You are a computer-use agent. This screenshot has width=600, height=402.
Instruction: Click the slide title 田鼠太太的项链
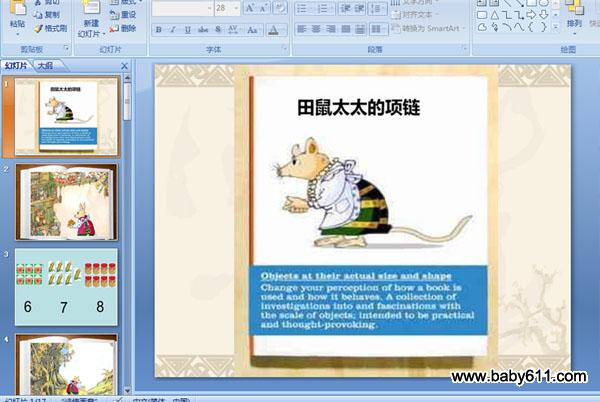(359, 108)
